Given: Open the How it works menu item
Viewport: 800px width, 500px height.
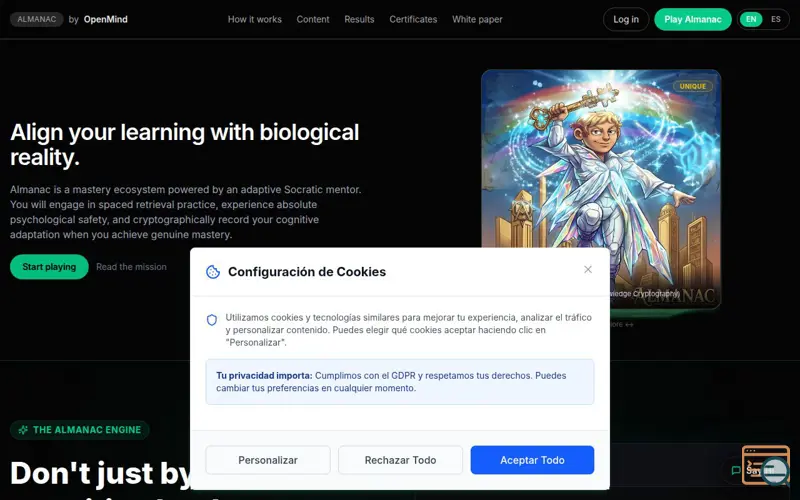Looking at the screenshot, I should coord(255,19).
